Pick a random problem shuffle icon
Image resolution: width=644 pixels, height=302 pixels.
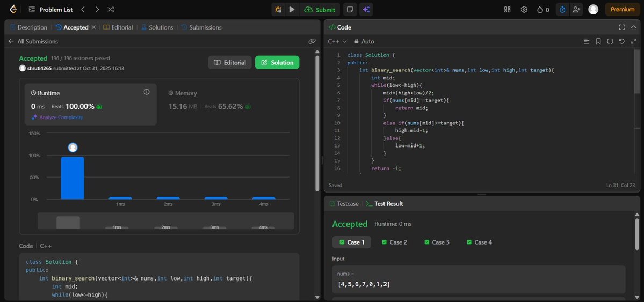tap(111, 10)
